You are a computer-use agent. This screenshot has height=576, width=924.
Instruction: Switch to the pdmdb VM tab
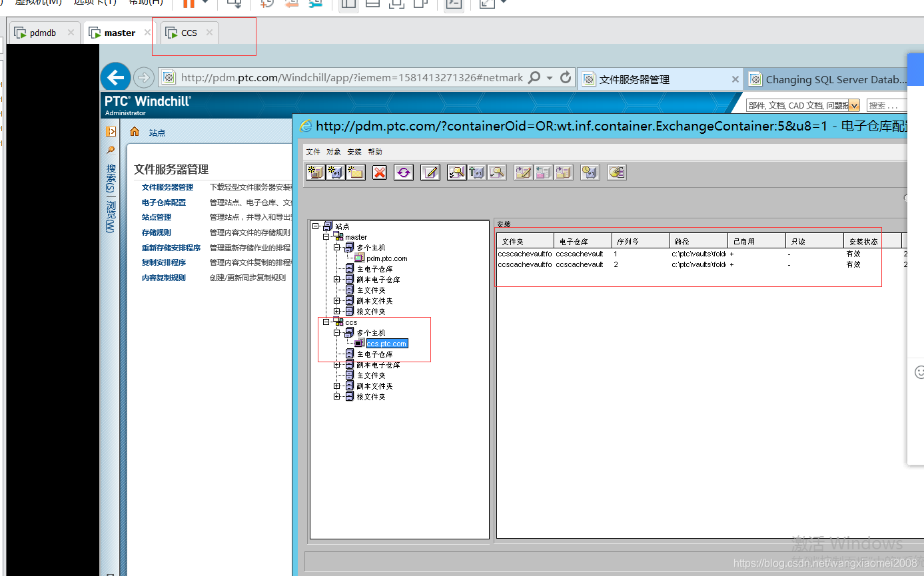(x=44, y=33)
